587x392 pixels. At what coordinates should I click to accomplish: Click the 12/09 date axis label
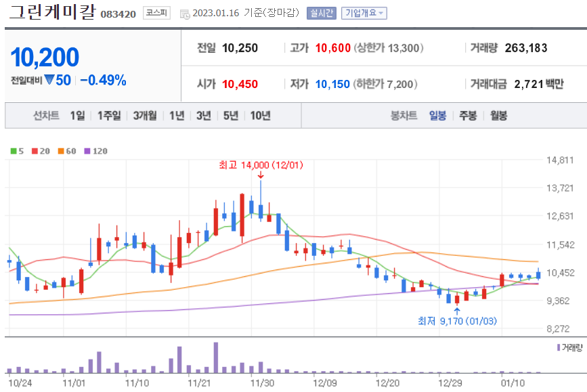click(x=325, y=383)
